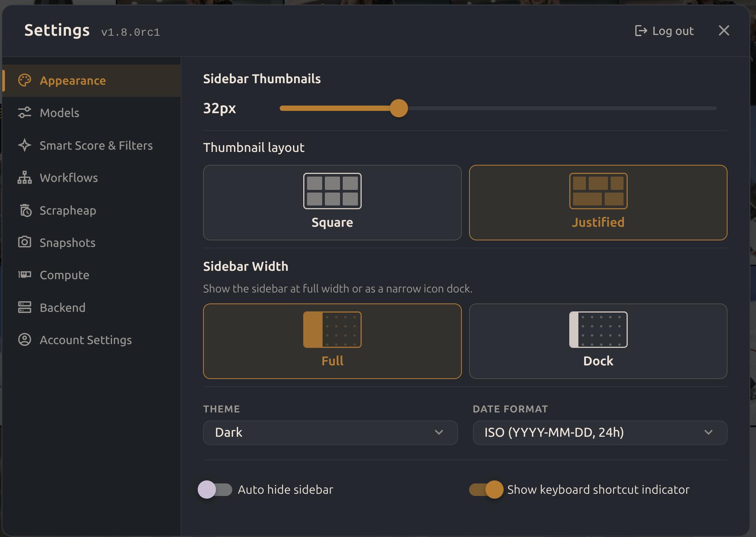Click the Sidebar Thumbnails slider handle
This screenshot has height=537, width=756.
point(399,108)
